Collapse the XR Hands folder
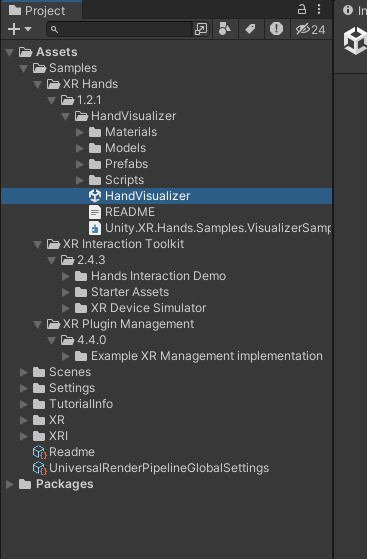This screenshot has width=367, height=559. click(x=37, y=85)
